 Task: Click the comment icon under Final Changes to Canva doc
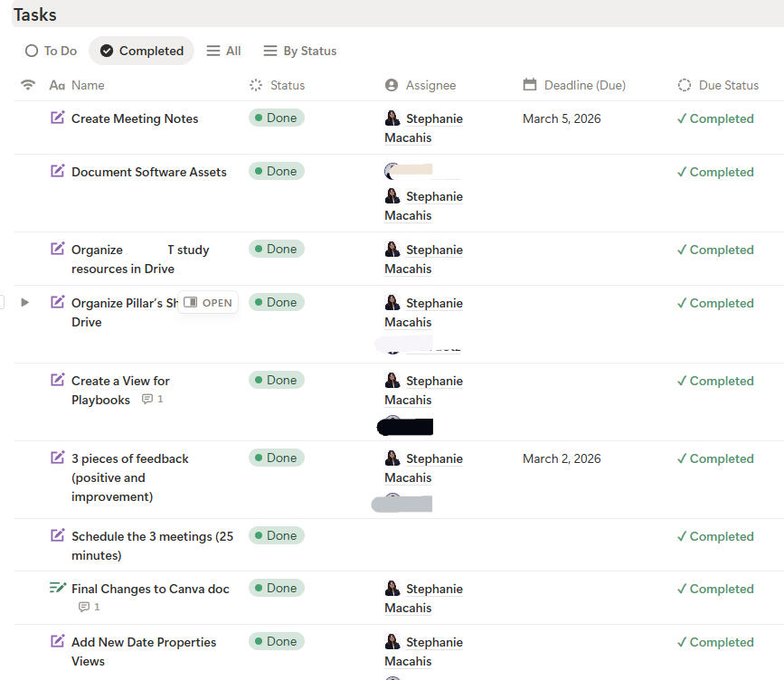tap(84, 607)
